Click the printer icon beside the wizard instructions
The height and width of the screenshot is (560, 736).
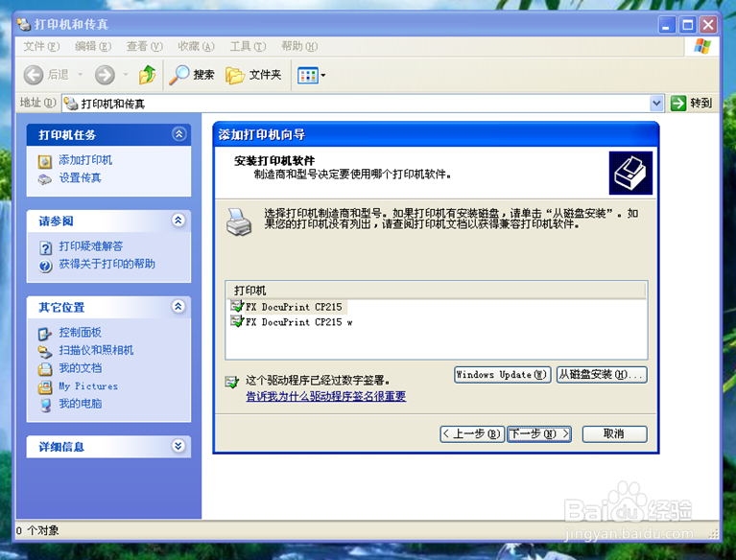(239, 222)
